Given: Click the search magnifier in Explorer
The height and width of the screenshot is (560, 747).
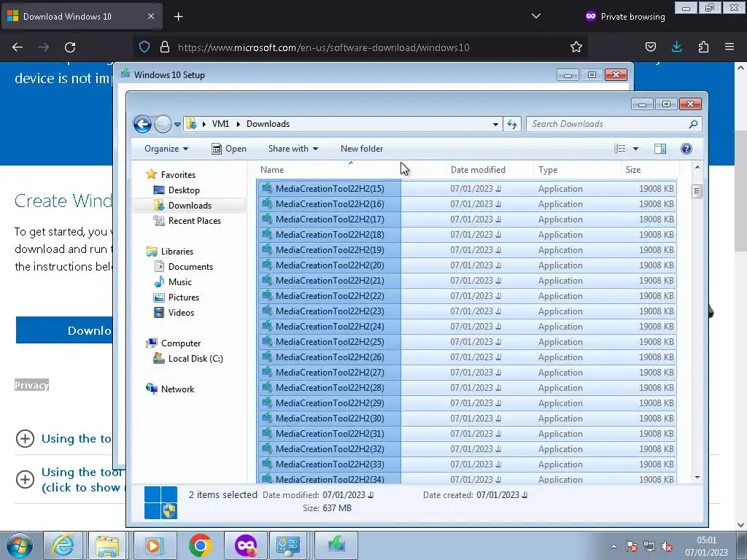Looking at the screenshot, I should tap(693, 124).
